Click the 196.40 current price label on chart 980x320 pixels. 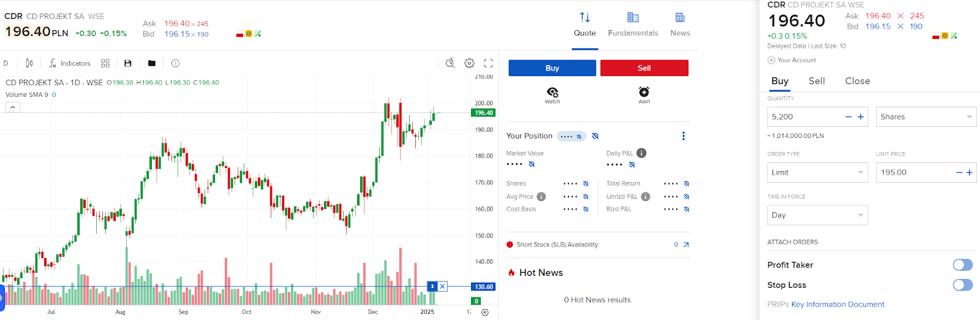483,113
